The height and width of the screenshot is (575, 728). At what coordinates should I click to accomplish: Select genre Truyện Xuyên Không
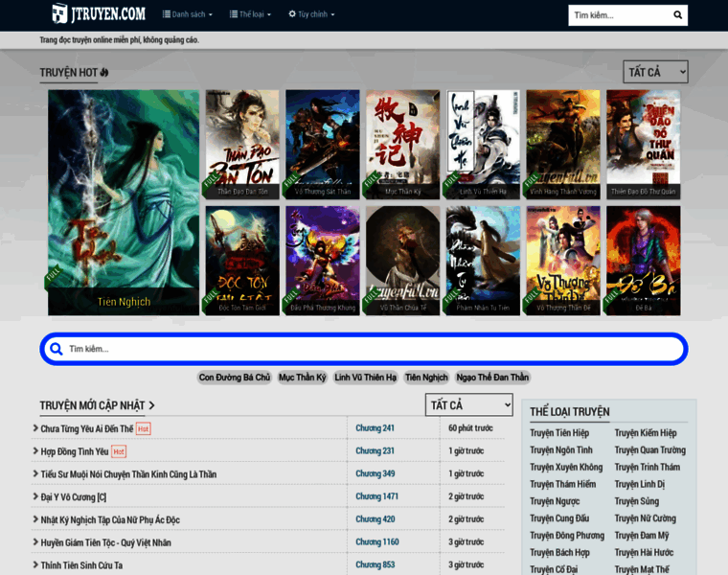(566, 468)
